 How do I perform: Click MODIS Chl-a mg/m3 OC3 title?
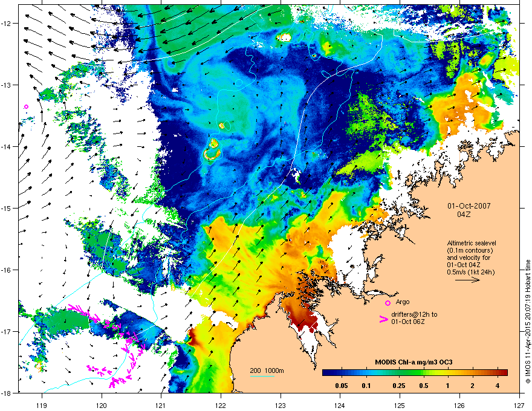[x=414, y=362]
